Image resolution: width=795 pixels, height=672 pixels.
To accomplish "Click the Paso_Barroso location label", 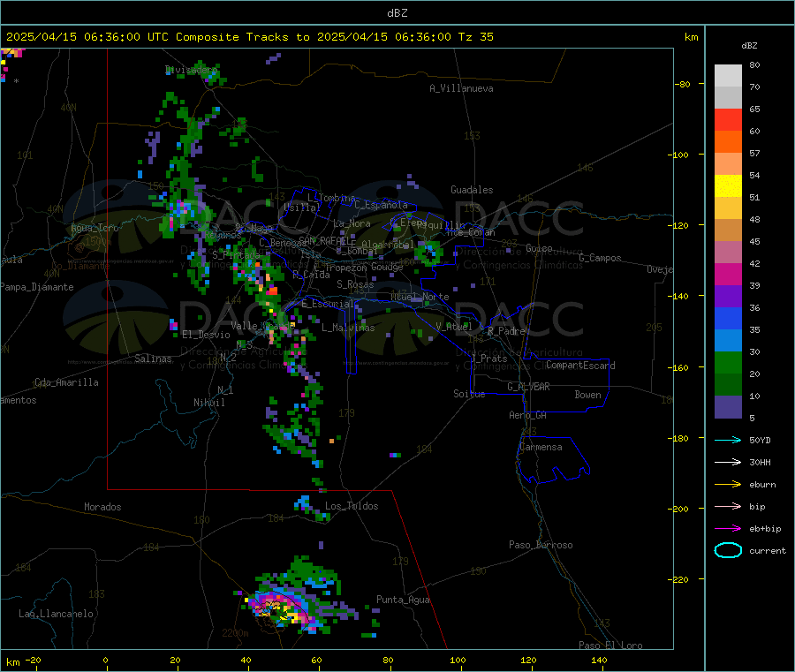I will click(x=541, y=545).
